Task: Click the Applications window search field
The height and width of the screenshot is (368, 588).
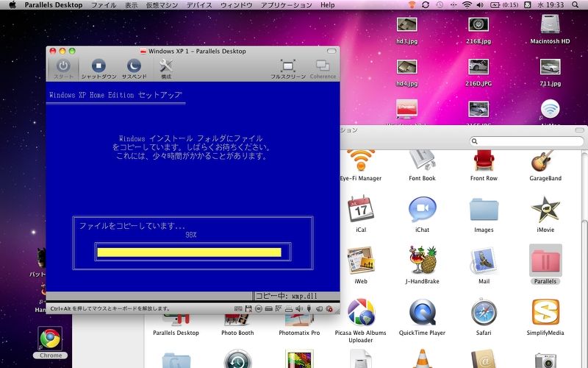Action: (x=527, y=141)
